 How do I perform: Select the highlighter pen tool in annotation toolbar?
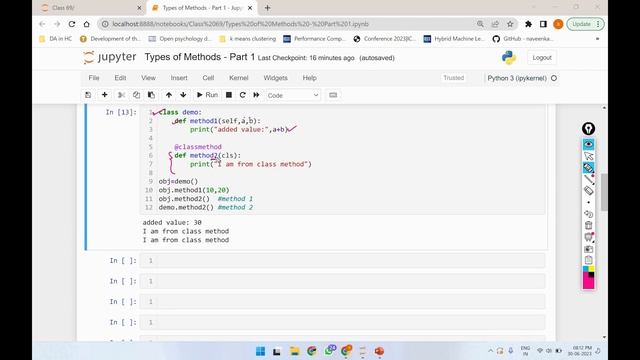(x=588, y=167)
